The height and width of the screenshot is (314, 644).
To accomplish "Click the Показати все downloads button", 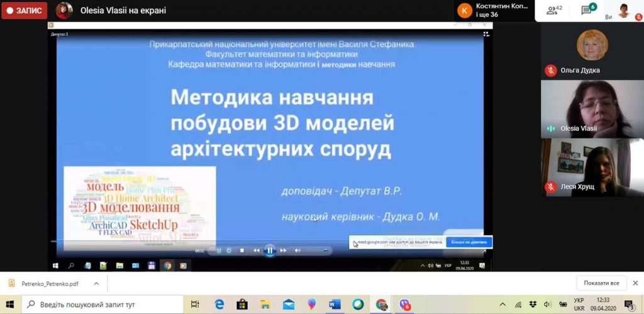I will tap(601, 283).
